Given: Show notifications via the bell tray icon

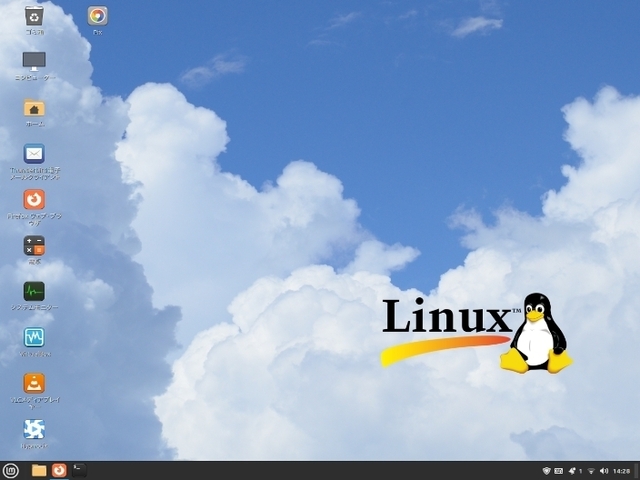Looking at the screenshot, I should [572, 471].
